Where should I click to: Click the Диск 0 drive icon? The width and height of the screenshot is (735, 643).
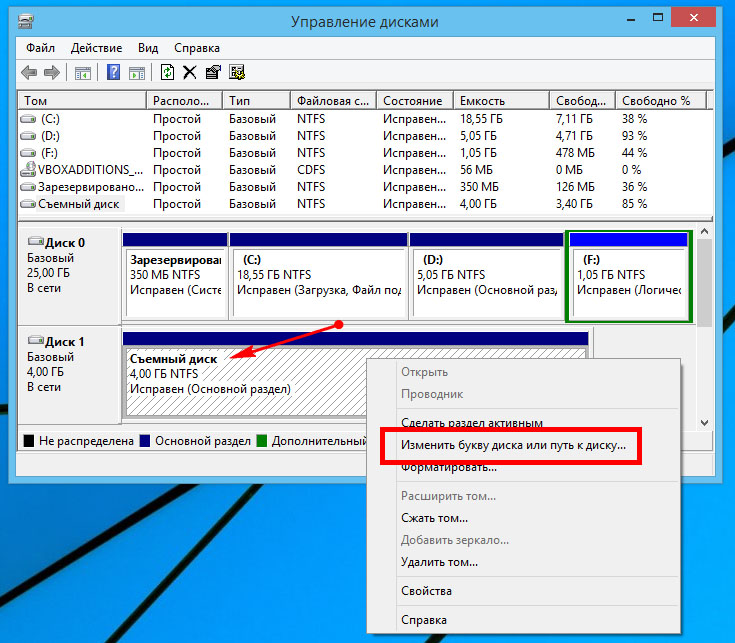click(36, 242)
